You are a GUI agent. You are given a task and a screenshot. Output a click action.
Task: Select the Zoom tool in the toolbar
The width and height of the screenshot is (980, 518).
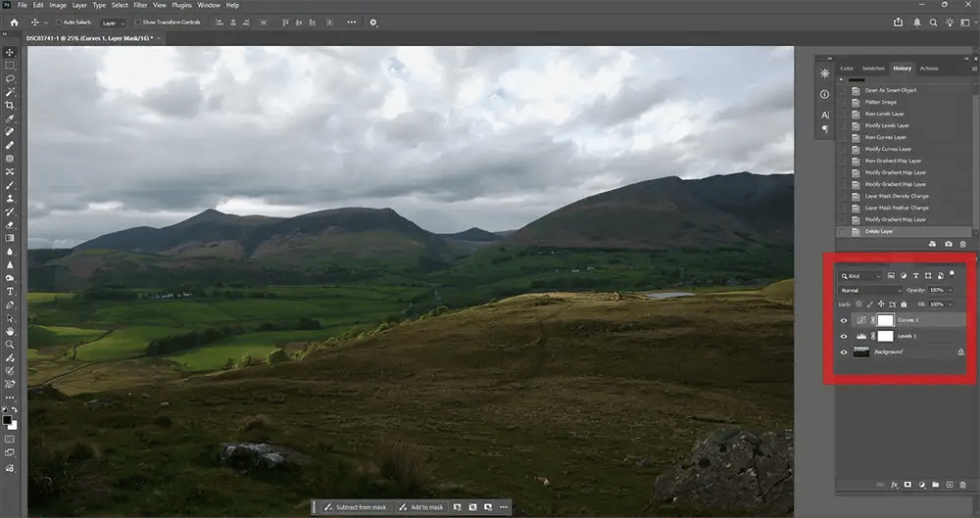[10, 345]
